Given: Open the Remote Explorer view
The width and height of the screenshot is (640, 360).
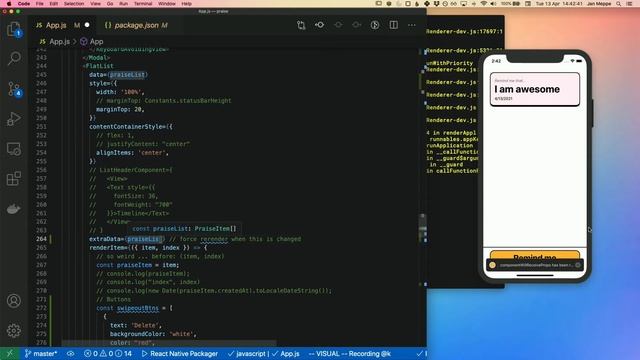Looking at the screenshot, I should [x=14, y=149].
